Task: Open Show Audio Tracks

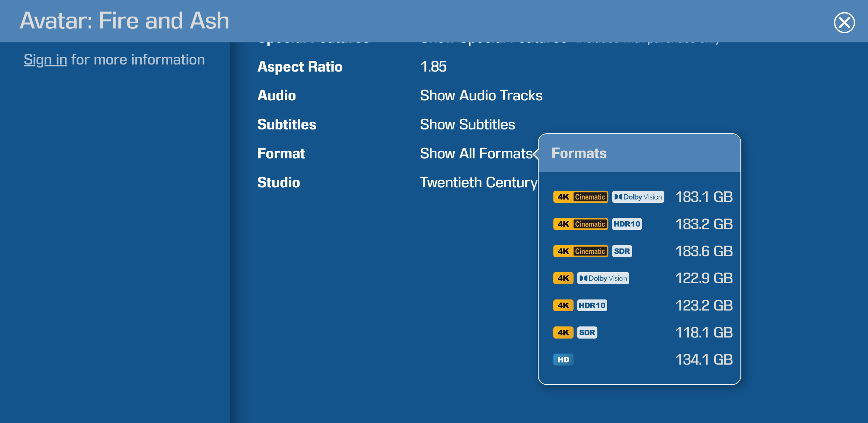Action: 481,96
